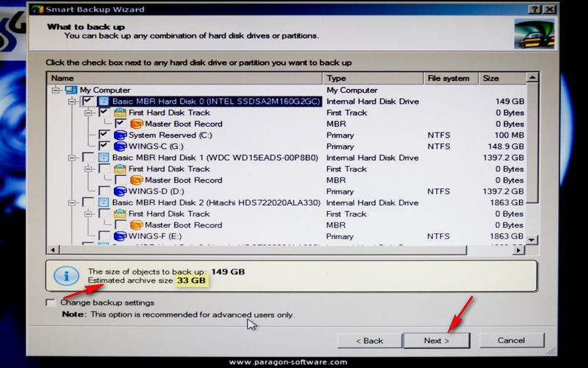Screen dimensions: 588x368
Task: Click First Hard Disk Track icon under Disk 2
Action: coord(120,214)
